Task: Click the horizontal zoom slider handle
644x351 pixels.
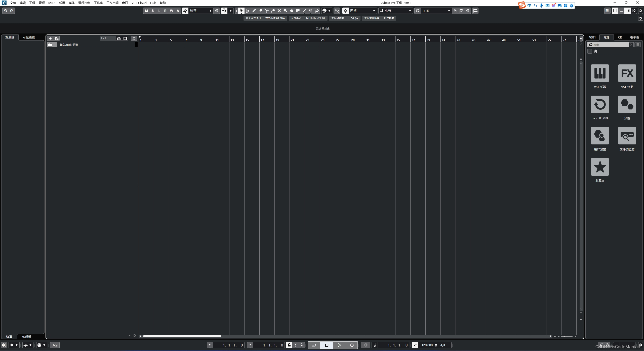Action: [x=564, y=336]
